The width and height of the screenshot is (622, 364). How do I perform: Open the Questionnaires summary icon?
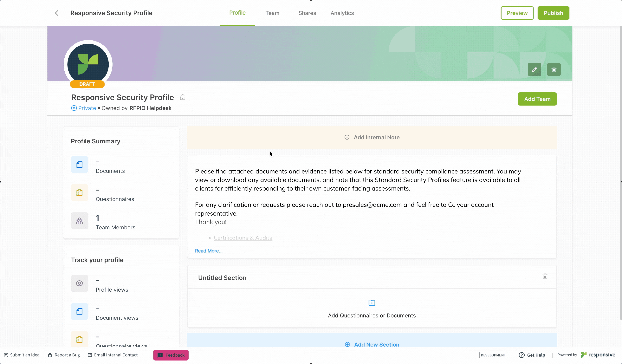(x=80, y=193)
